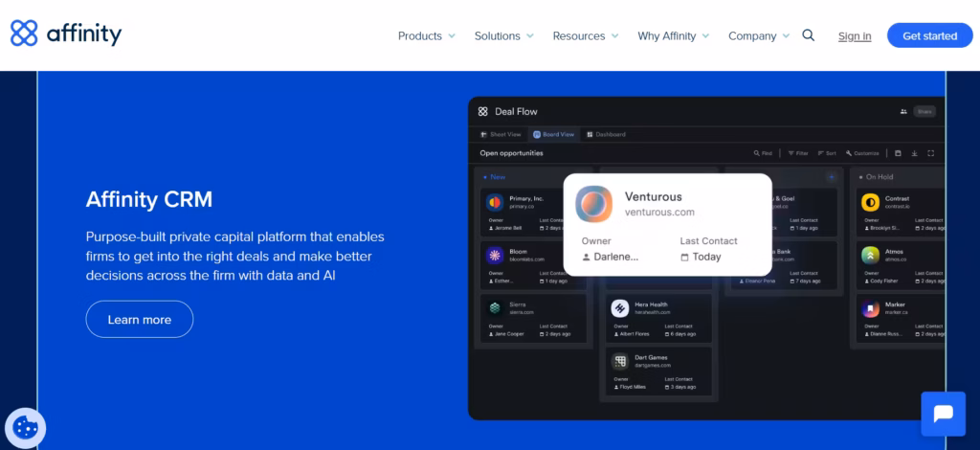Click the Dart Games logo icon
Screen dimensions: 980x450
click(620, 361)
